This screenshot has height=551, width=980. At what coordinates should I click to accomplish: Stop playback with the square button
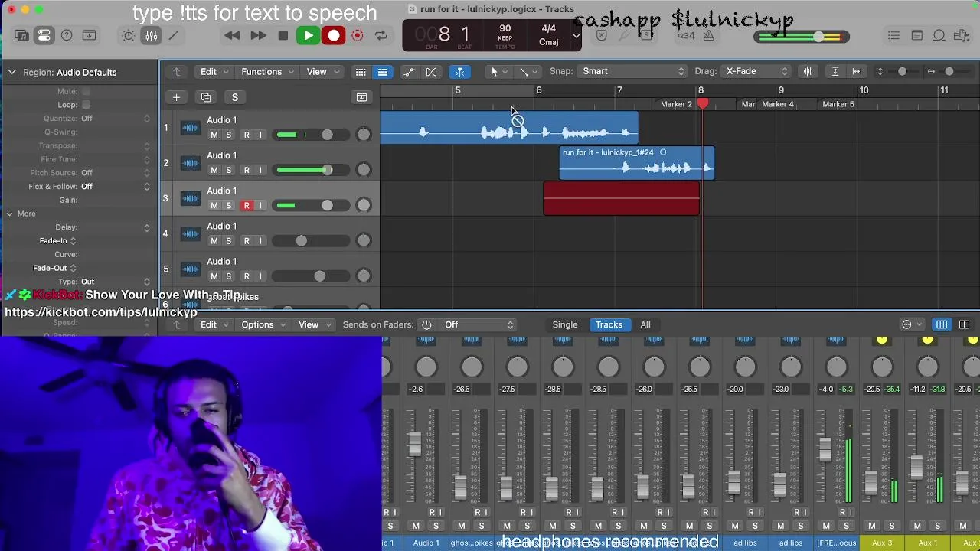coord(283,35)
